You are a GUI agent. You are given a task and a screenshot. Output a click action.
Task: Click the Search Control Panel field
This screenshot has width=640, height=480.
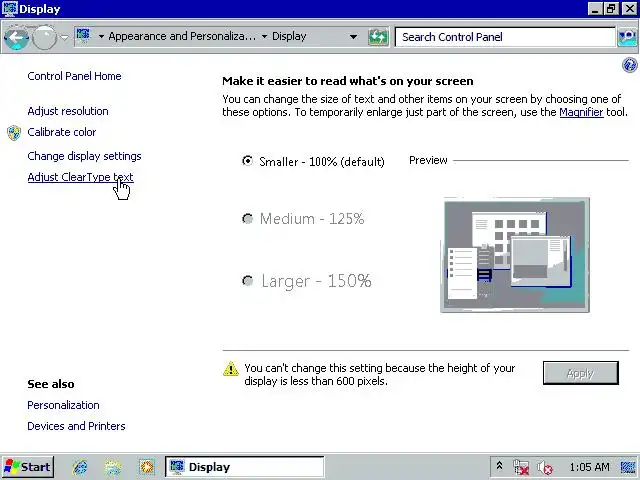coord(505,37)
